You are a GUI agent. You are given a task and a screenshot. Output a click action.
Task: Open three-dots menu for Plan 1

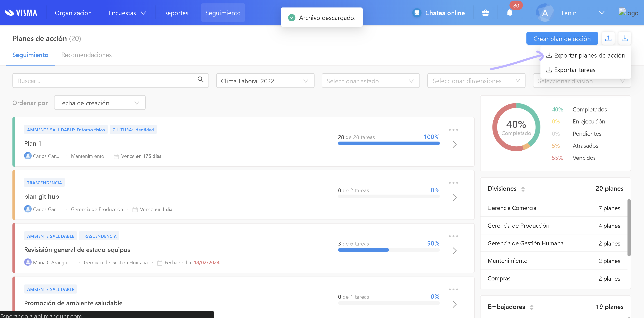click(453, 130)
